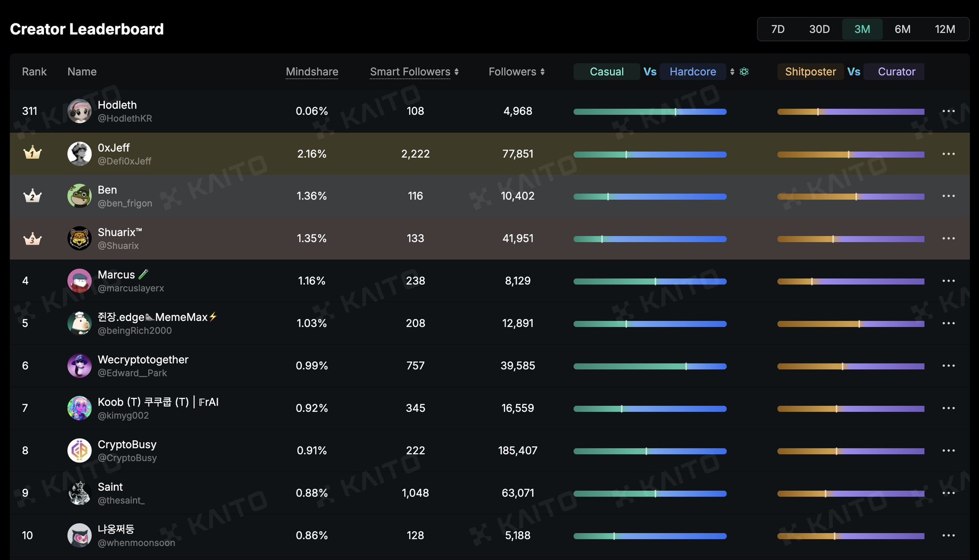This screenshot has height=560, width=979.
Task: Toggle the Shitposter filter label
Action: tap(810, 72)
